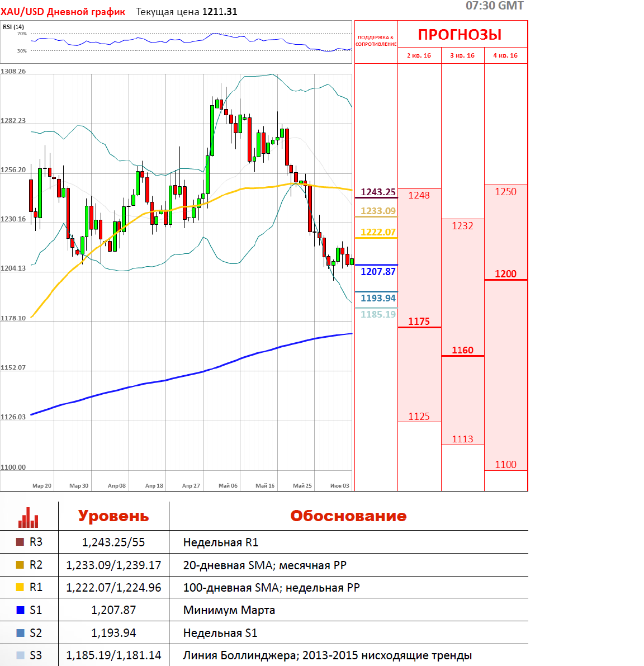Click the Мар 20 date axis label

(41, 485)
